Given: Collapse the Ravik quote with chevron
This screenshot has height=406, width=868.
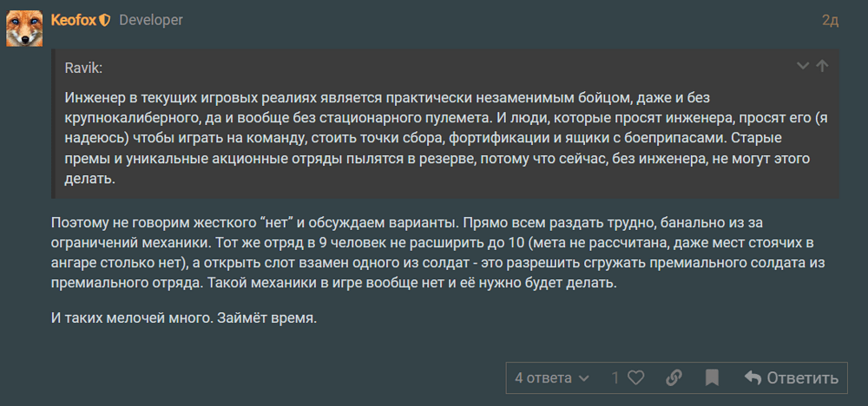Looking at the screenshot, I should pyautogui.click(x=803, y=66).
